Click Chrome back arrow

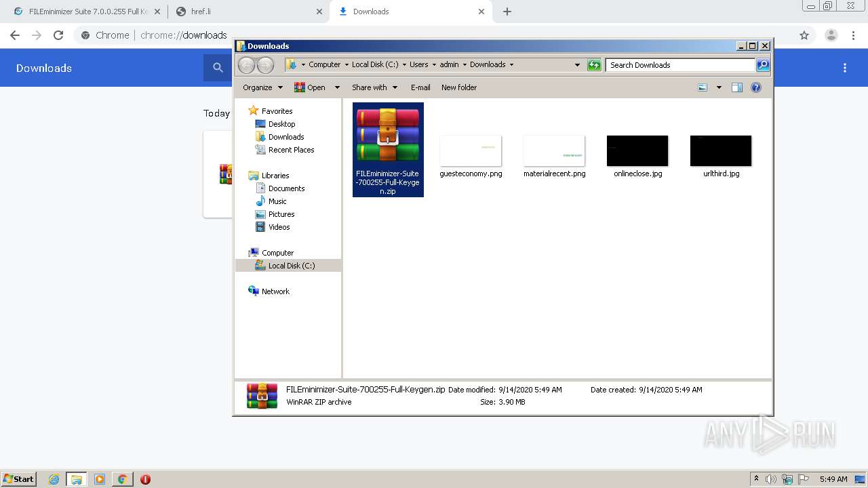point(15,35)
